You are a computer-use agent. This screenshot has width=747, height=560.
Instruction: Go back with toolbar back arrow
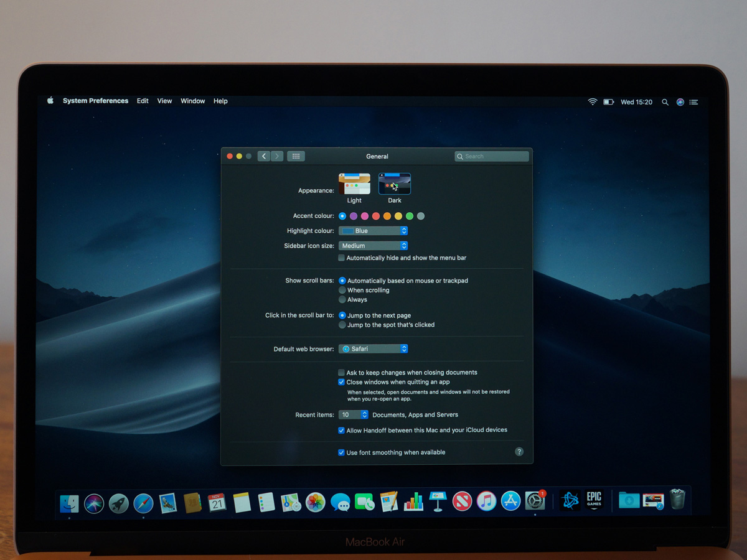click(x=264, y=156)
